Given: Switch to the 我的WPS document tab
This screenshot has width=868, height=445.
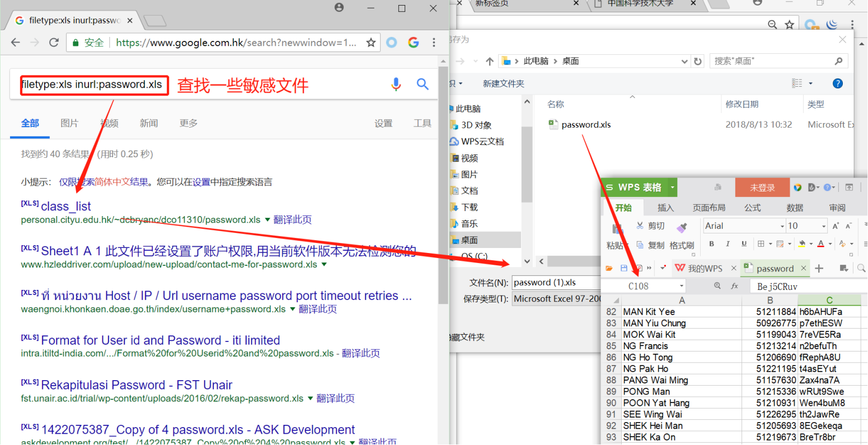Looking at the screenshot, I should tap(705, 269).
